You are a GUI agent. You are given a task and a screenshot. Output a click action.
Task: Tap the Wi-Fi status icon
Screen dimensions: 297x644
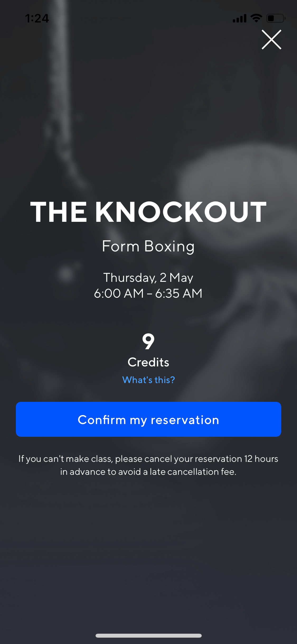pyautogui.click(x=256, y=18)
